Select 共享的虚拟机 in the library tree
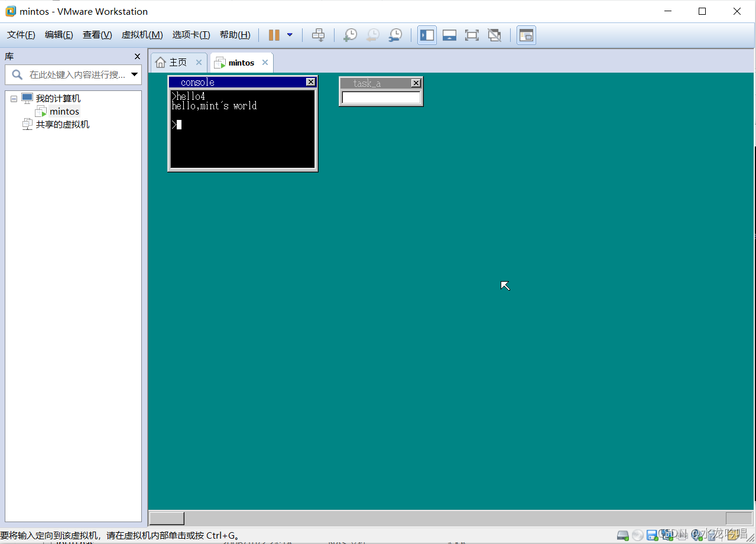This screenshot has width=756, height=544. pos(63,124)
